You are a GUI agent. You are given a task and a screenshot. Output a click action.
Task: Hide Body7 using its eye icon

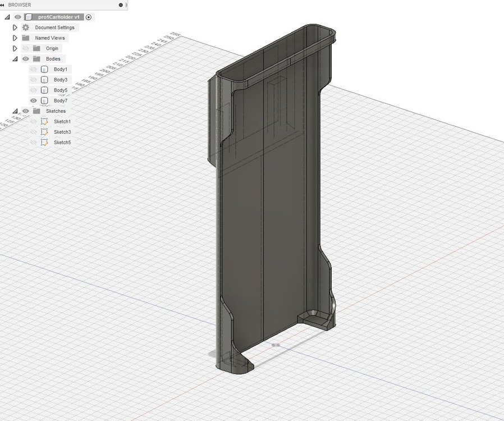34,100
